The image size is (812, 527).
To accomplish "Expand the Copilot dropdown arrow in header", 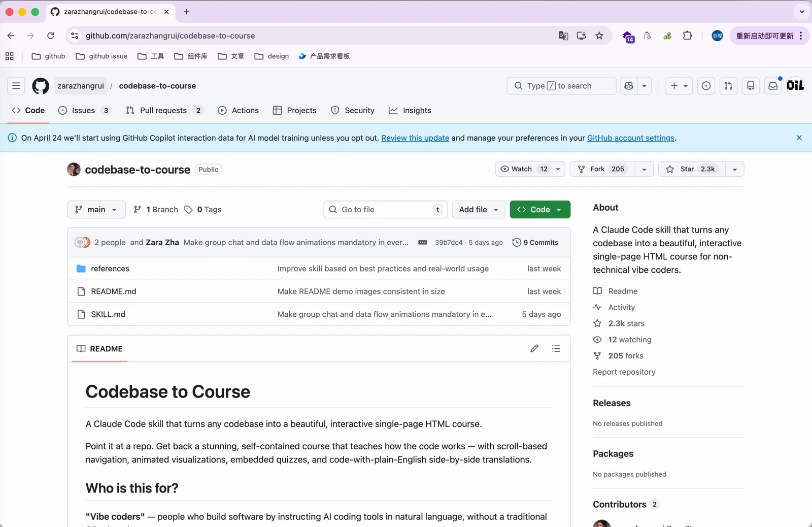I will [x=645, y=86].
